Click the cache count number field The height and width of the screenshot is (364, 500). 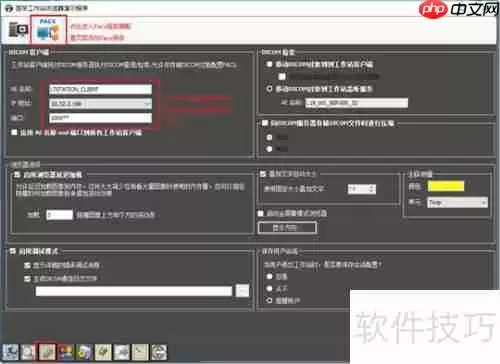(x=59, y=215)
